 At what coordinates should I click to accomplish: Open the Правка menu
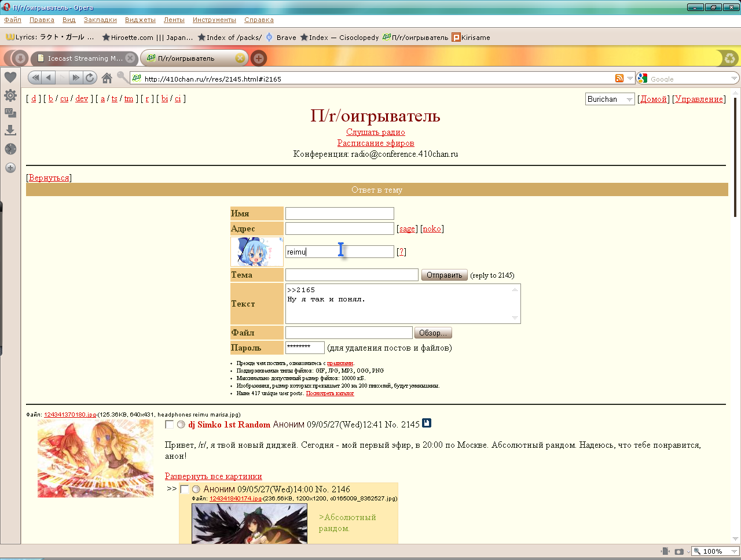tap(42, 20)
